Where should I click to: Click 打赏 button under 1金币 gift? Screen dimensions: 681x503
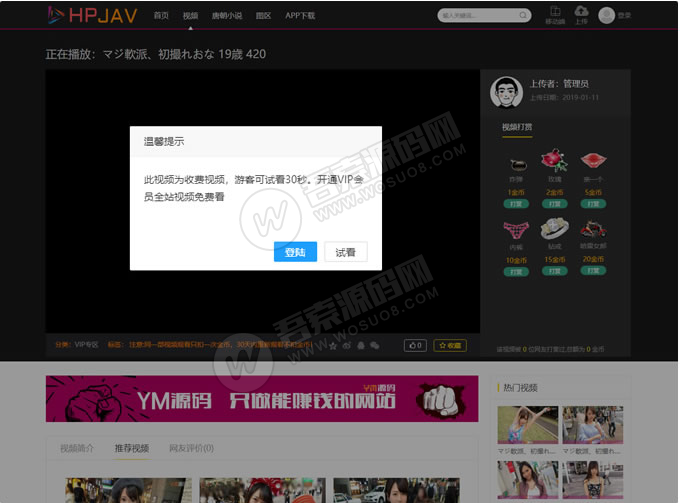pyautogui.click(x=516, y=203)
